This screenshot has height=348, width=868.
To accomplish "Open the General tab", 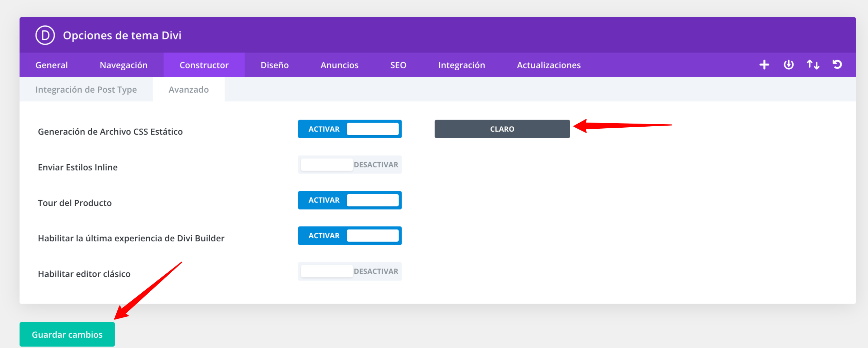I will [52, 65].
